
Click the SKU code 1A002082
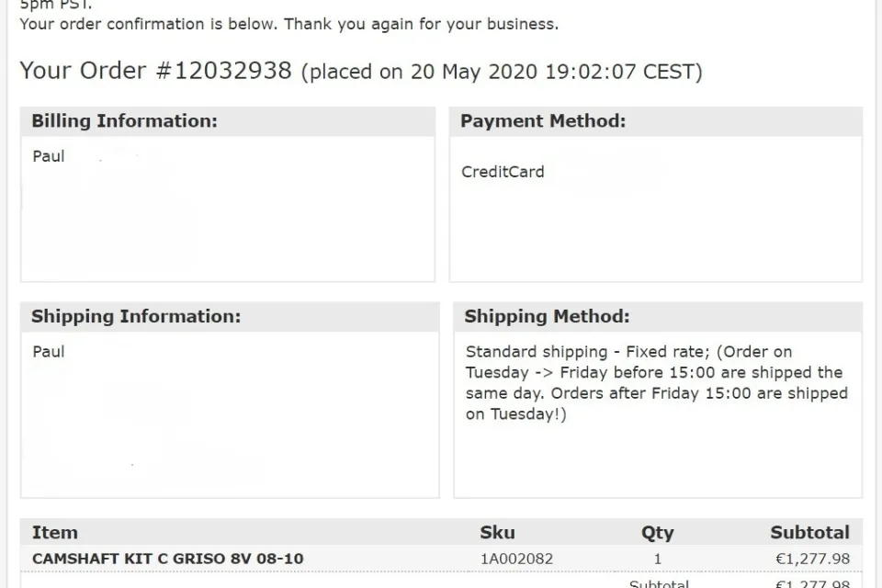(516, 559)
